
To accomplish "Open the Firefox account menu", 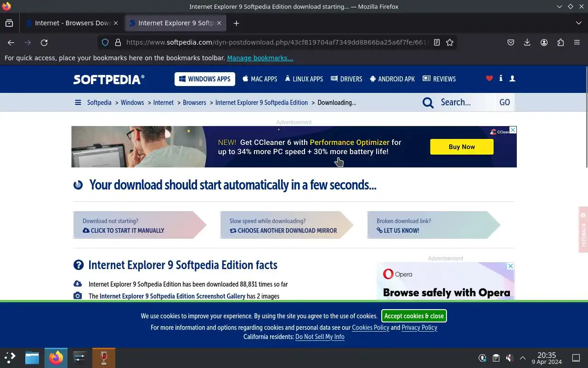I will (544, 42).
